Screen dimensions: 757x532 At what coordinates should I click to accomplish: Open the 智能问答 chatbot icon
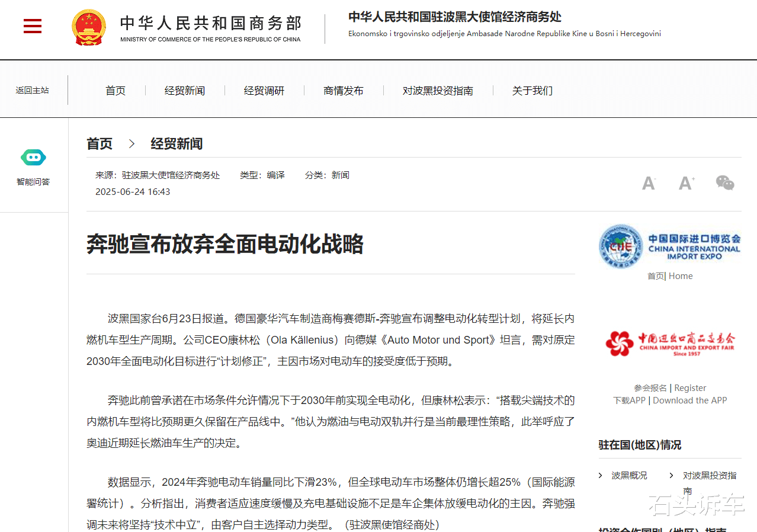pyautogui.click(x=33, y=158)
